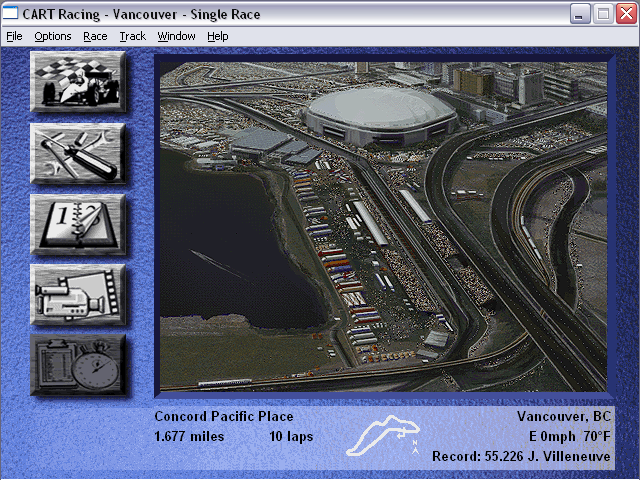Screen dimensions: 640x480
Task: Click the application icon in the title bar
Action: coord(10,13)
